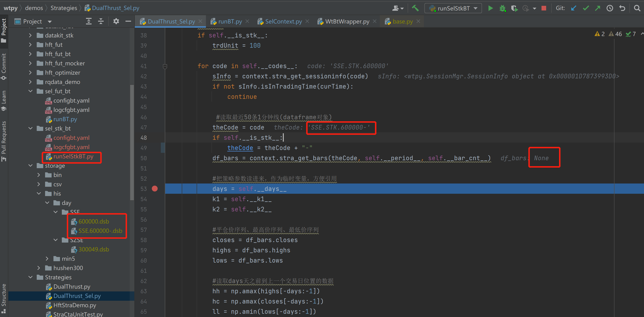
Task: Push commits using the green arrow Git icon
Action: tap(598, 8)
